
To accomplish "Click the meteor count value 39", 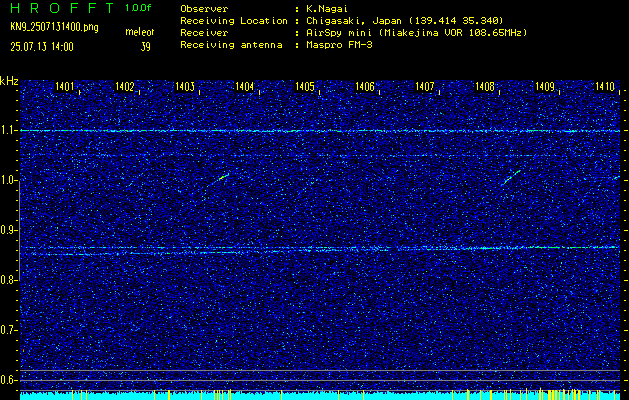I will 145,47.
